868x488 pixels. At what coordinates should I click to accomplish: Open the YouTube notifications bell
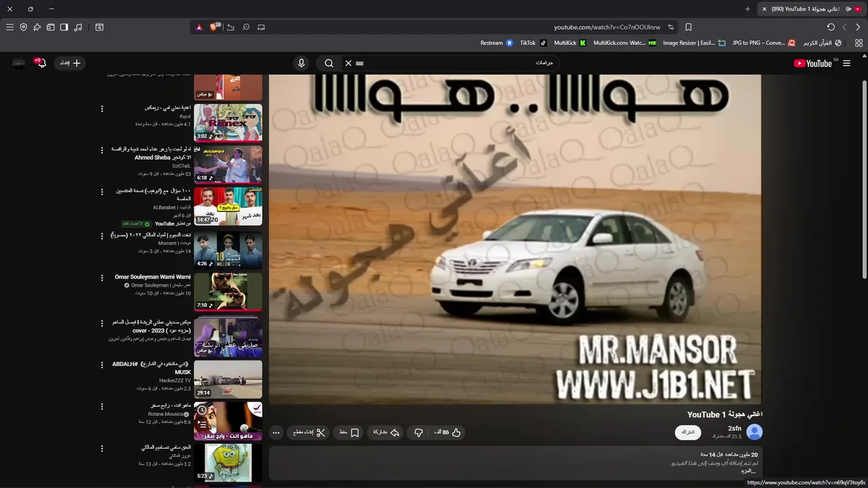(x=41, y=63)
